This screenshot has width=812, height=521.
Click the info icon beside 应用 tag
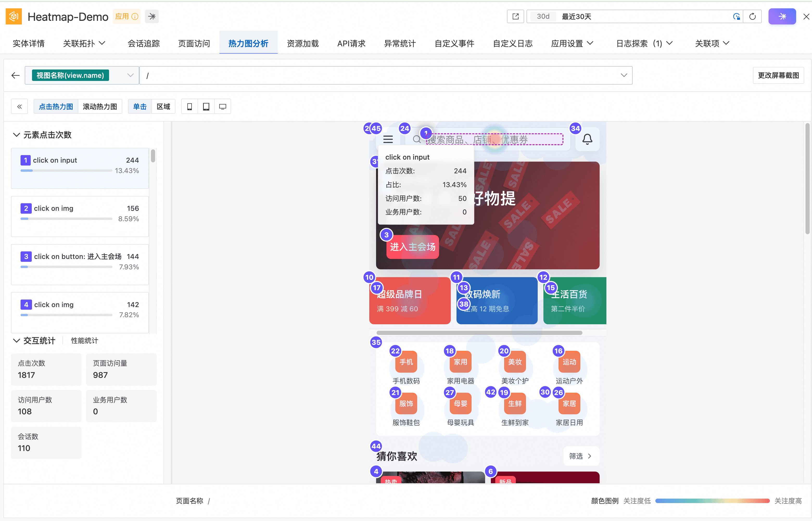(x=135, y=17)
